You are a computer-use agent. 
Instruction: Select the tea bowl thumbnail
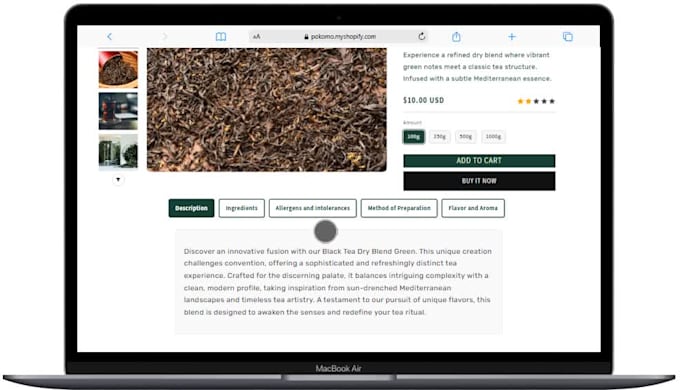coord(118,69)
